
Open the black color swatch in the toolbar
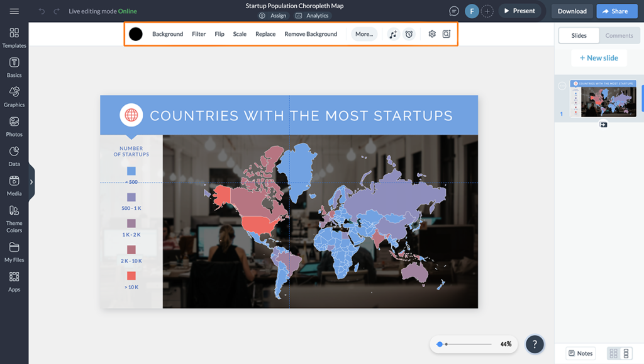point(135,33)
